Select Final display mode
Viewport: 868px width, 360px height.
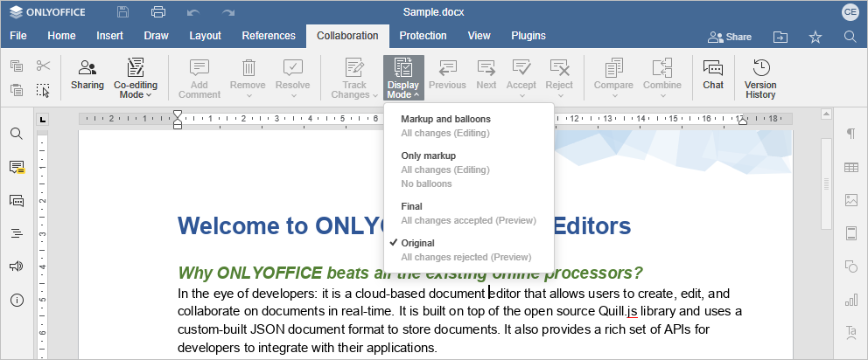pyautogui.click(x=469, y=213)
